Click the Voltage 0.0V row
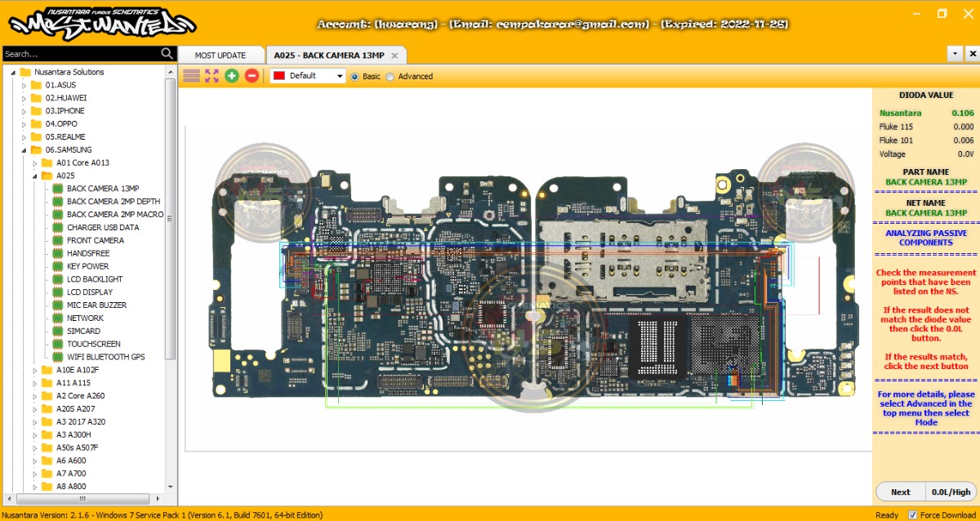This screenshot has width=980, height=521. coord(926,154)
